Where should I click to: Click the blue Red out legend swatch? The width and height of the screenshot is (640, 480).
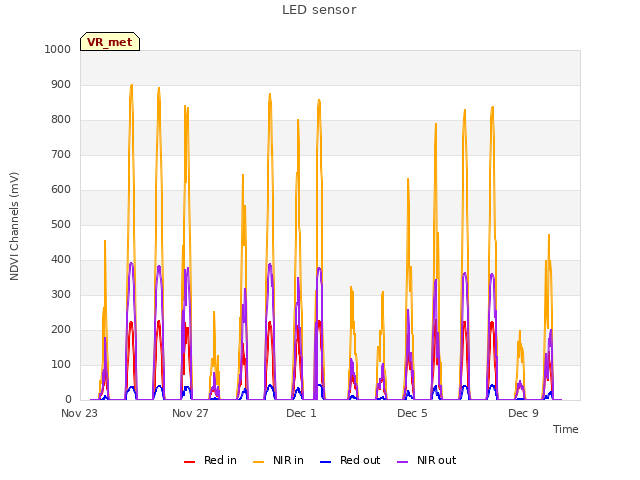click(325, 462)
